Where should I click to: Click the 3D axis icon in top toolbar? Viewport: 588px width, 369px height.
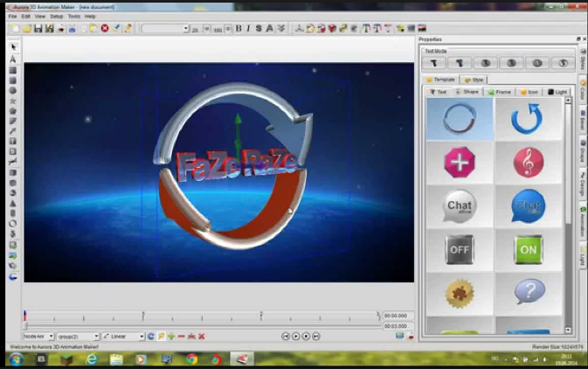click(299, 29)
